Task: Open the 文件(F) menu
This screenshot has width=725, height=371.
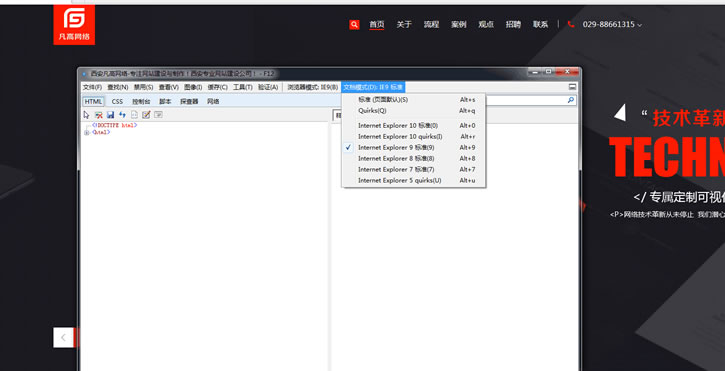Action: pyautogui.click(x=92, y=87)
